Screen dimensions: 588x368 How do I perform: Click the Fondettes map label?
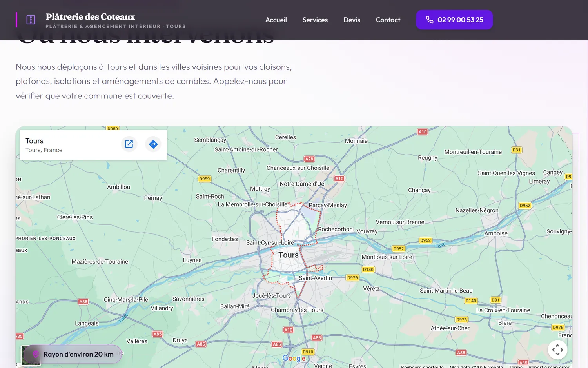[225, 239]
